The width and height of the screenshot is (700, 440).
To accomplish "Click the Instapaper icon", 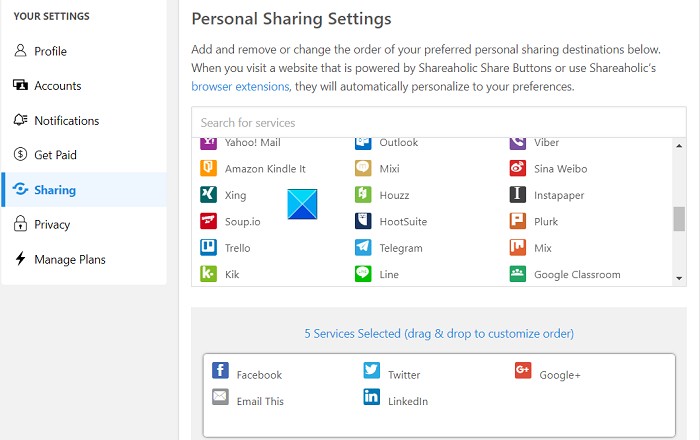I will tap(517, 195).
